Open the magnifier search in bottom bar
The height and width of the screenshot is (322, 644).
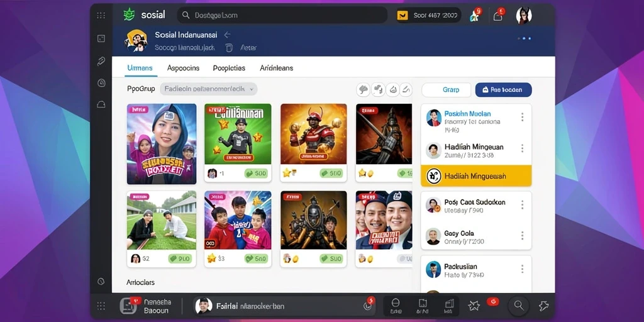[x=519, y=305]
